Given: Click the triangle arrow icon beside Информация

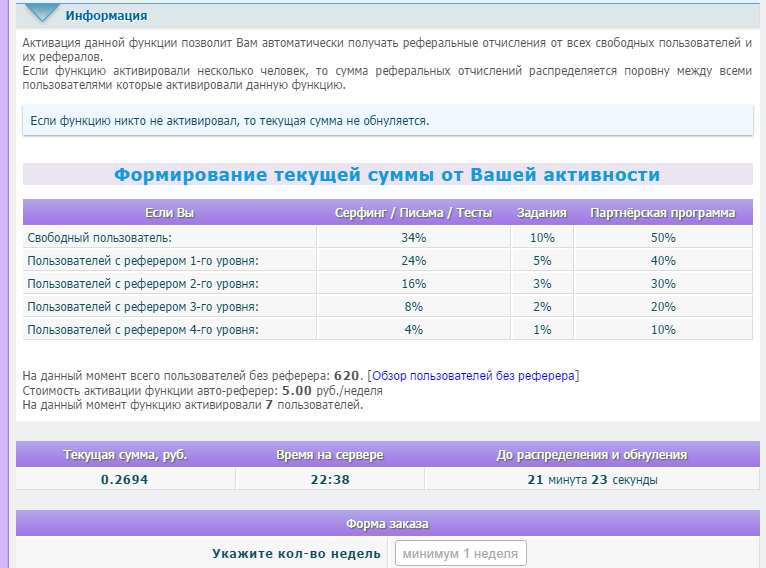Looking at the screenshot, I should click(41, 13).
